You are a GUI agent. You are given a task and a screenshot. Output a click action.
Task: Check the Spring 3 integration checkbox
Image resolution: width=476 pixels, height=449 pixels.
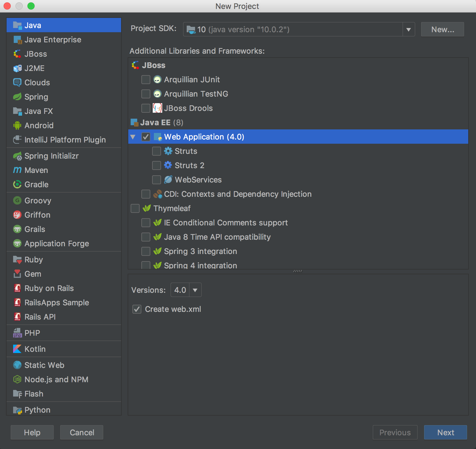[x=146, y=251]
